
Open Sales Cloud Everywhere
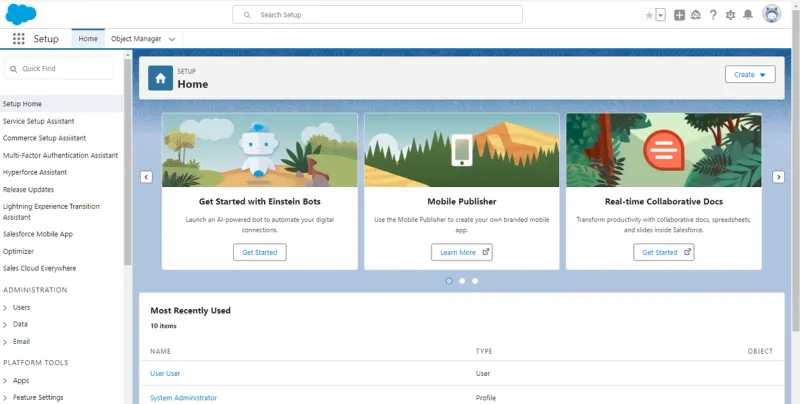click(x=39, y=268)
